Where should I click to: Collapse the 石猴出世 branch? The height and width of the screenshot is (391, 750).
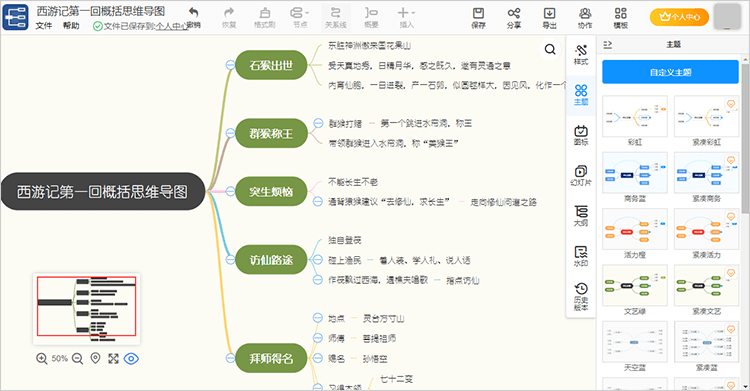pyautogui.click(x=230, y=65)
